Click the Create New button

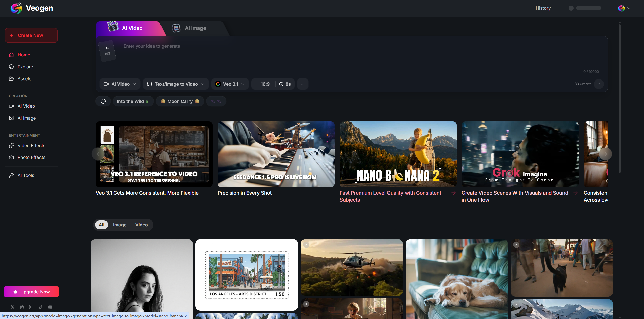31,35
